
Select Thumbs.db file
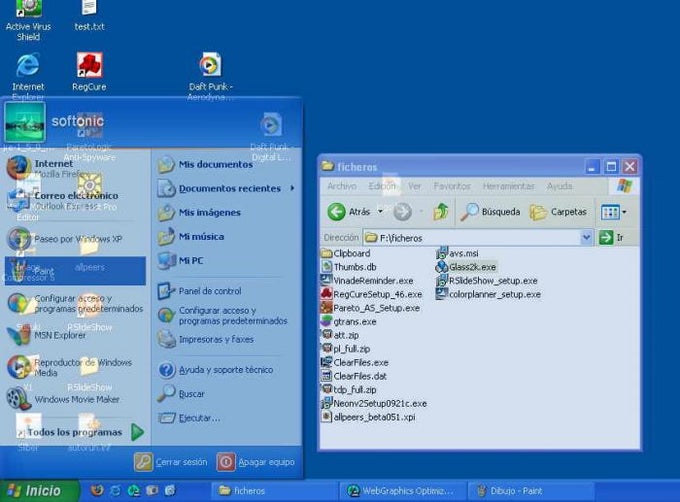point(349,267)
